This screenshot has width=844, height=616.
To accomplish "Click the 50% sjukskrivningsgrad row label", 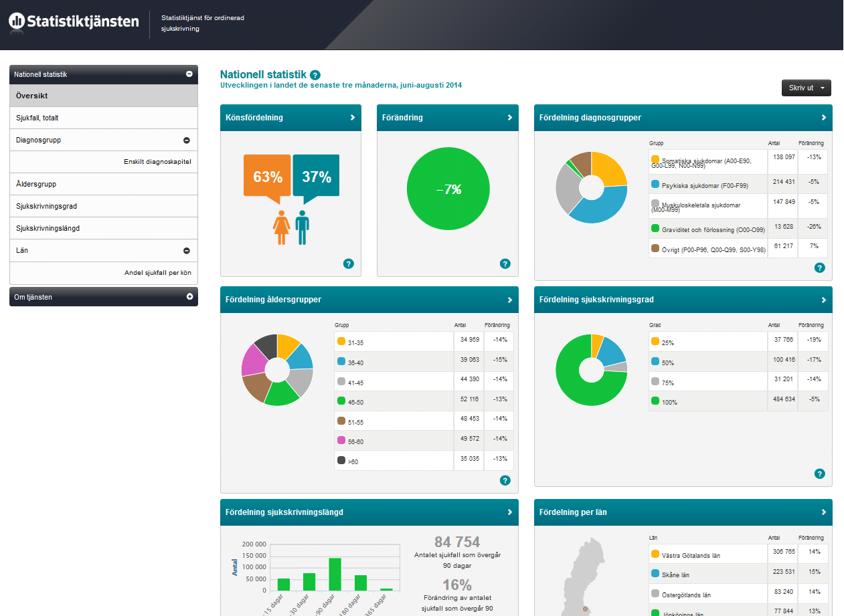I will point(668,363).
